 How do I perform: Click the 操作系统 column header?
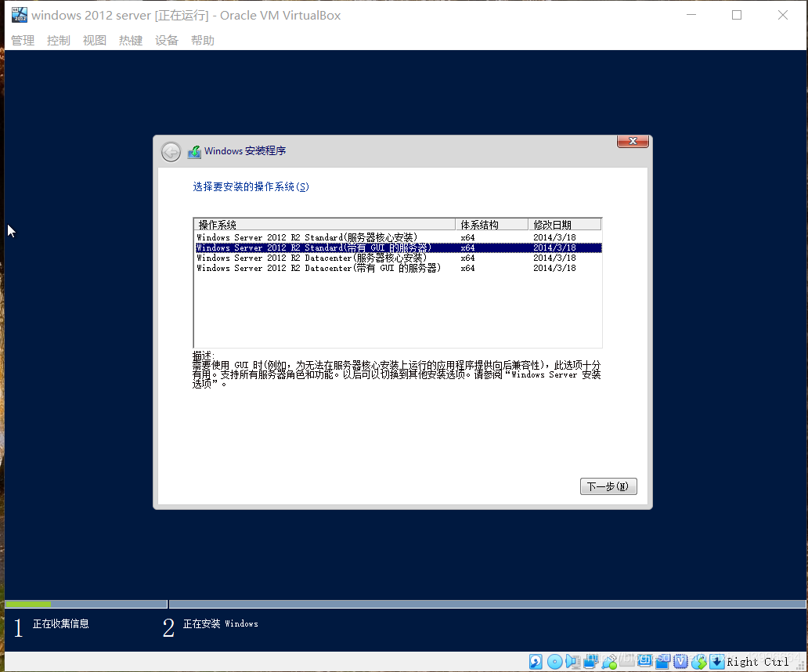tap(325, 225)
